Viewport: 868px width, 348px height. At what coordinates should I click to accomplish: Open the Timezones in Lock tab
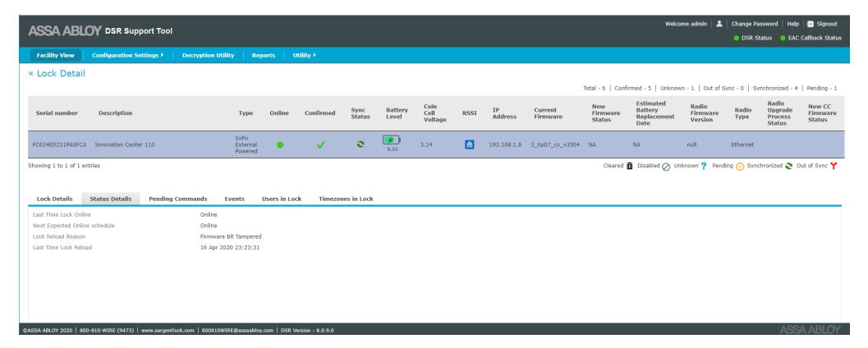click(x=346, y=199)
